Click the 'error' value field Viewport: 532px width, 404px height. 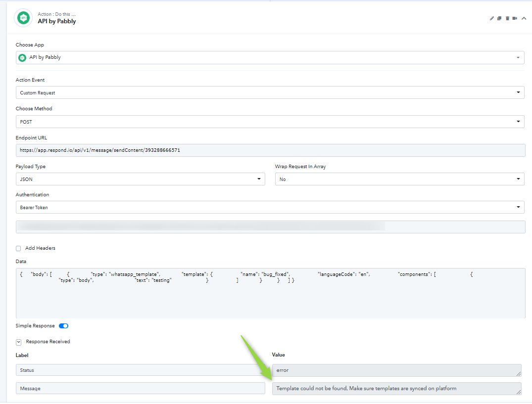(x=396, y=370)
